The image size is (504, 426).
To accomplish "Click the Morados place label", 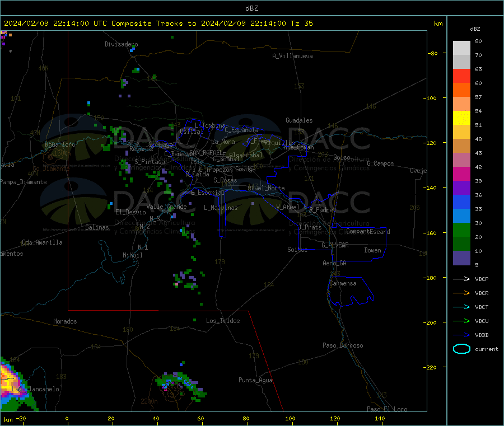I will coord(65,321).
